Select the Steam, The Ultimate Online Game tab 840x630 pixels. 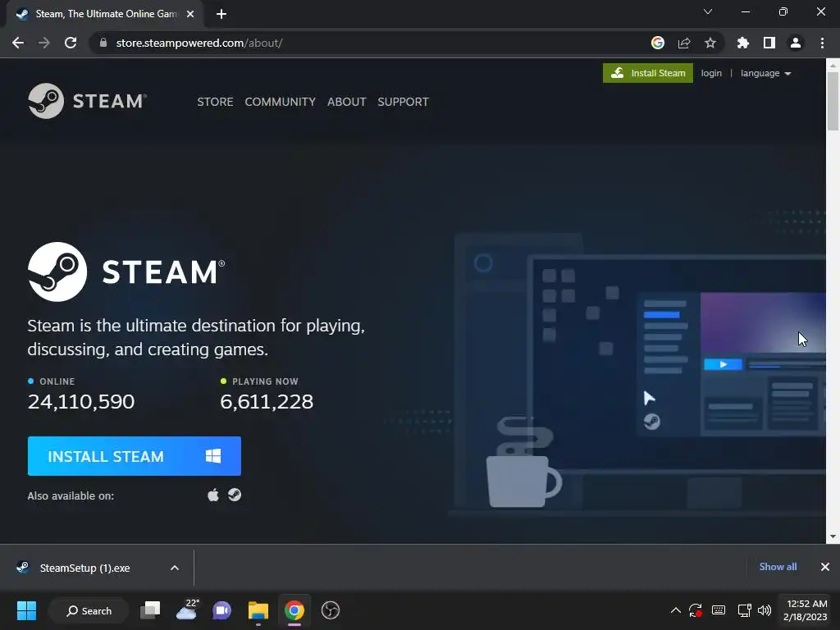(104, 14)
